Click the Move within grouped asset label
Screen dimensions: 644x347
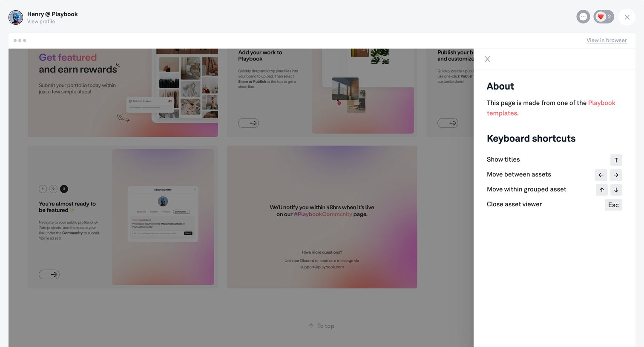click(x=526, y=189)
